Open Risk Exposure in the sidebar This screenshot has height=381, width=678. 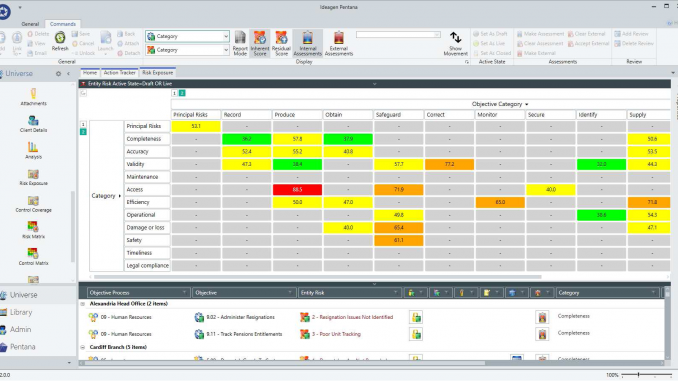[x=33, y=177]
